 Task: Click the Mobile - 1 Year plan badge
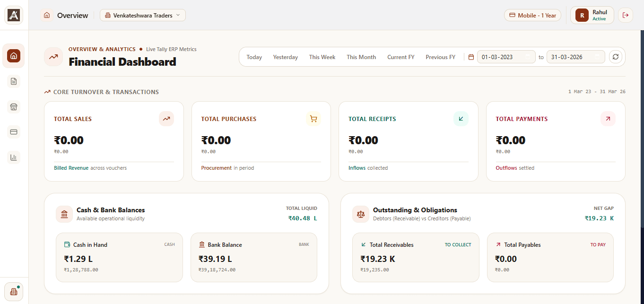coord(532,15)
